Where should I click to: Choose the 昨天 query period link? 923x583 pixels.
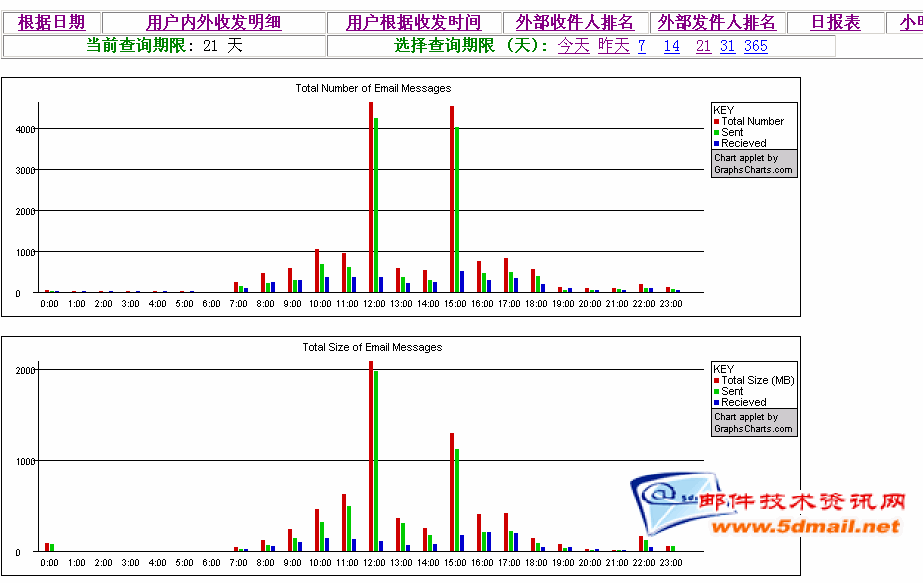(x=614, y=46)
